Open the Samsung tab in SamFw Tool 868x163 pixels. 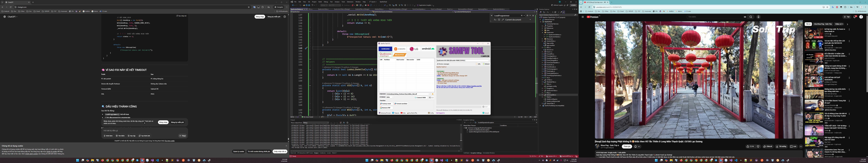click(386, 49)
